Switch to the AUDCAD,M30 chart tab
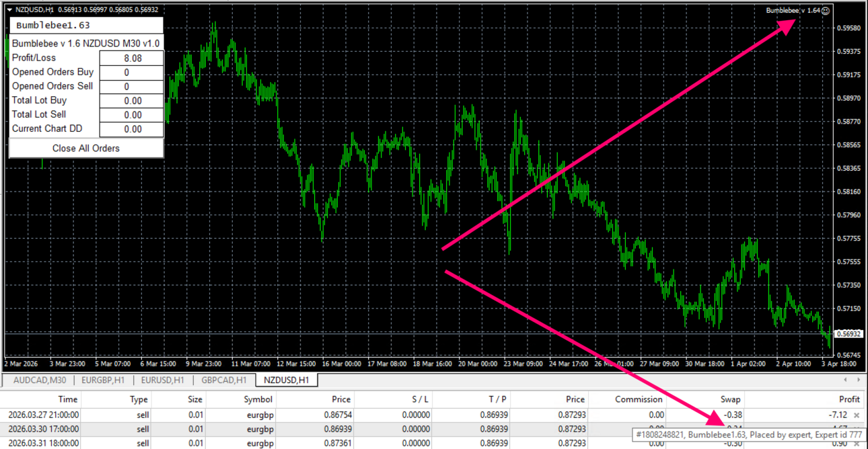 point(39,380)
